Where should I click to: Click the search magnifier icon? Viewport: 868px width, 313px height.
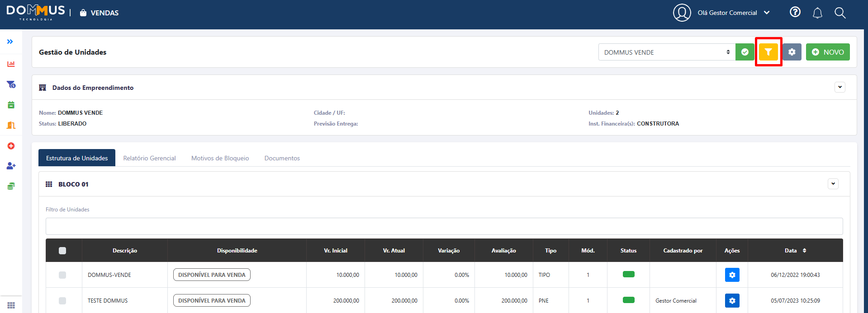tap(840, 13)
